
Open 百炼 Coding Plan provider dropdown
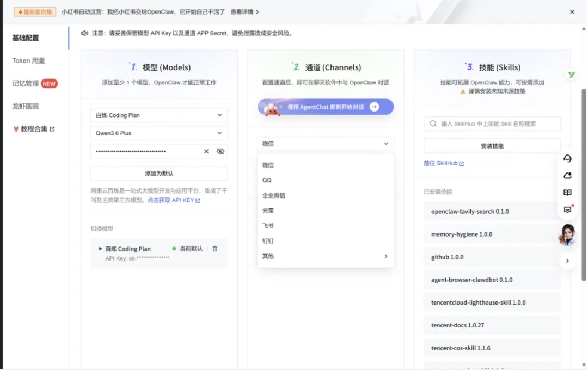coord(159,115)
